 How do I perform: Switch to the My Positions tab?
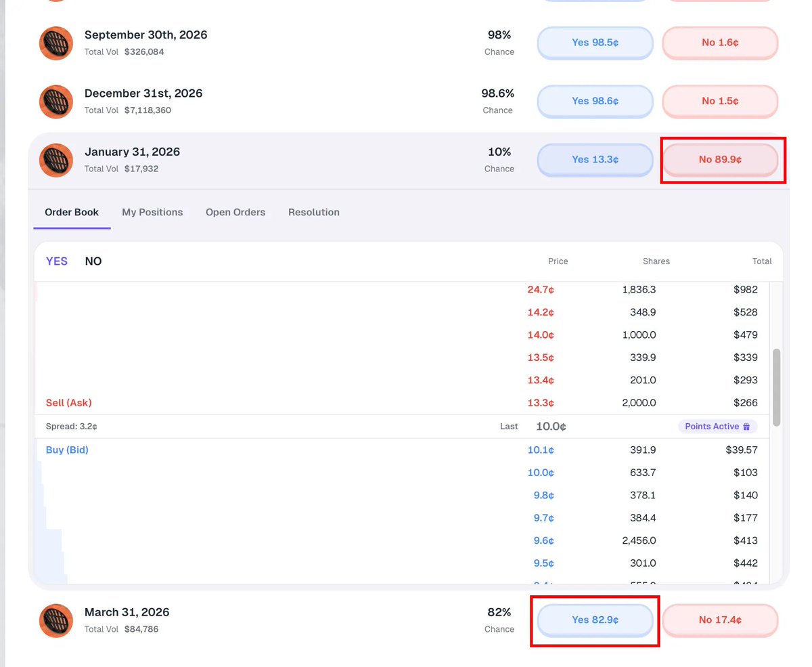click(x=152, y=213)
